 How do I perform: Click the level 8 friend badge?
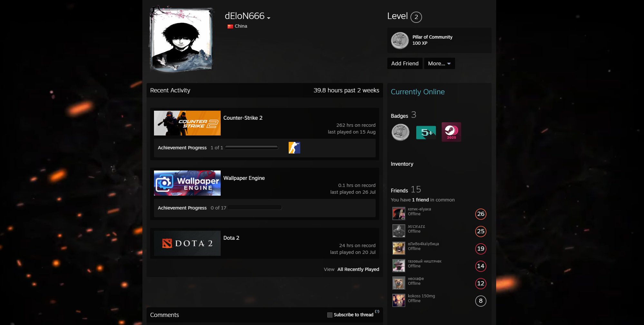[x=481, y=301]
